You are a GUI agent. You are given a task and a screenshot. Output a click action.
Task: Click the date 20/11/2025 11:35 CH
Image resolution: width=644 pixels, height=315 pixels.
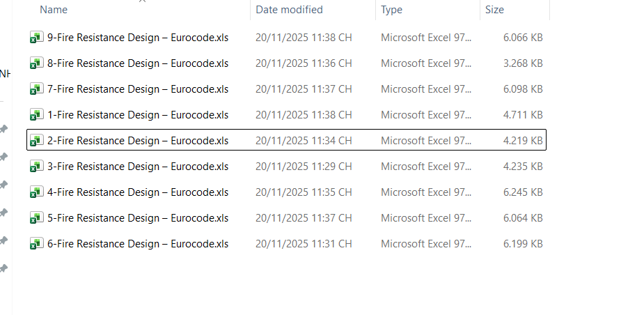pos(304,192)
